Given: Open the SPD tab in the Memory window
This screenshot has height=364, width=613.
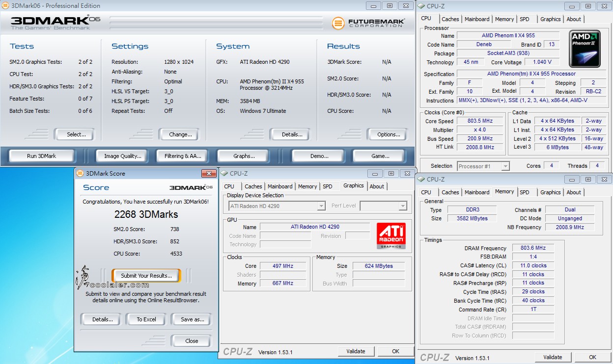Looking at the screenshot, I should click(525, 192).
